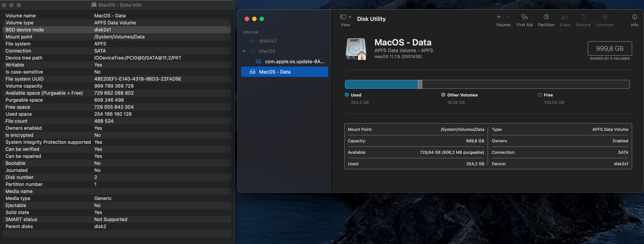Select the Free space row
Screen dimensions: 644x244
[116, 107]
